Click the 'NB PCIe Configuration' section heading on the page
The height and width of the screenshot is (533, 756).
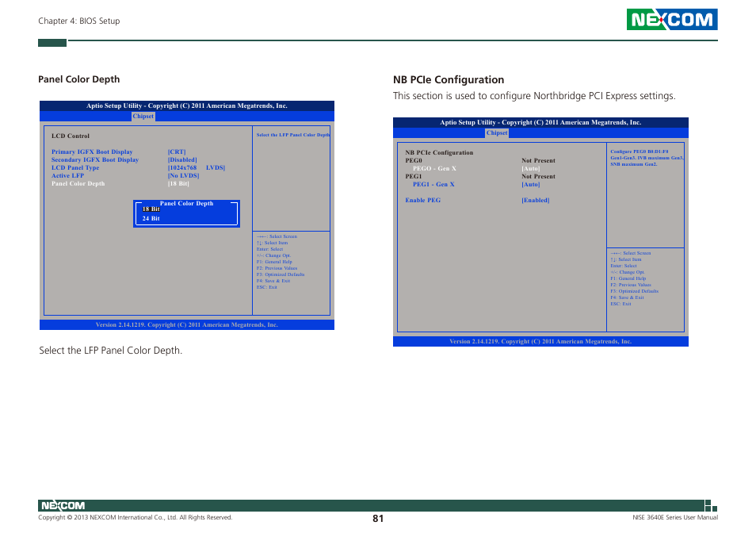point(449,79)
